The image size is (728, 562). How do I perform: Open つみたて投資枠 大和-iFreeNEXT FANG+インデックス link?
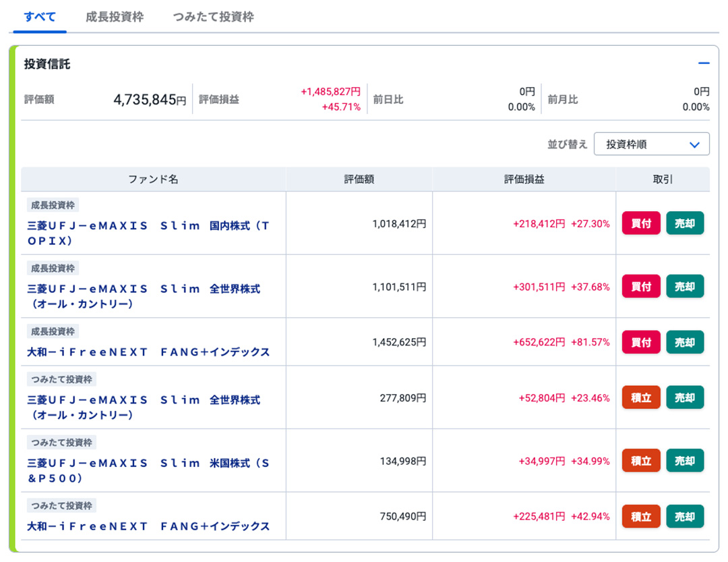tap(148, 526)
